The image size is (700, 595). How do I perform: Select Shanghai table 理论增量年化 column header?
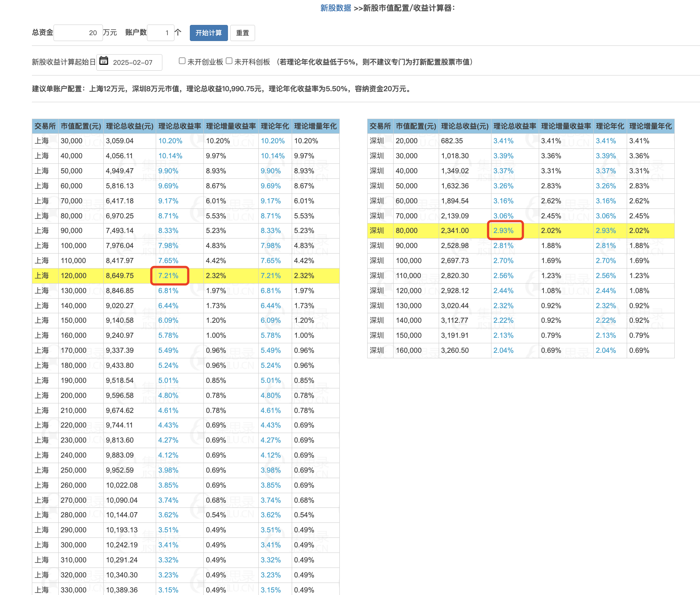tap(315, 126)
